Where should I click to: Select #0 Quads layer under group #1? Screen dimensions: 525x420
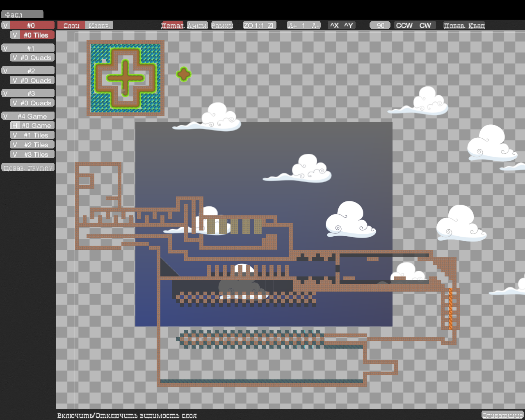coord(37,58)
